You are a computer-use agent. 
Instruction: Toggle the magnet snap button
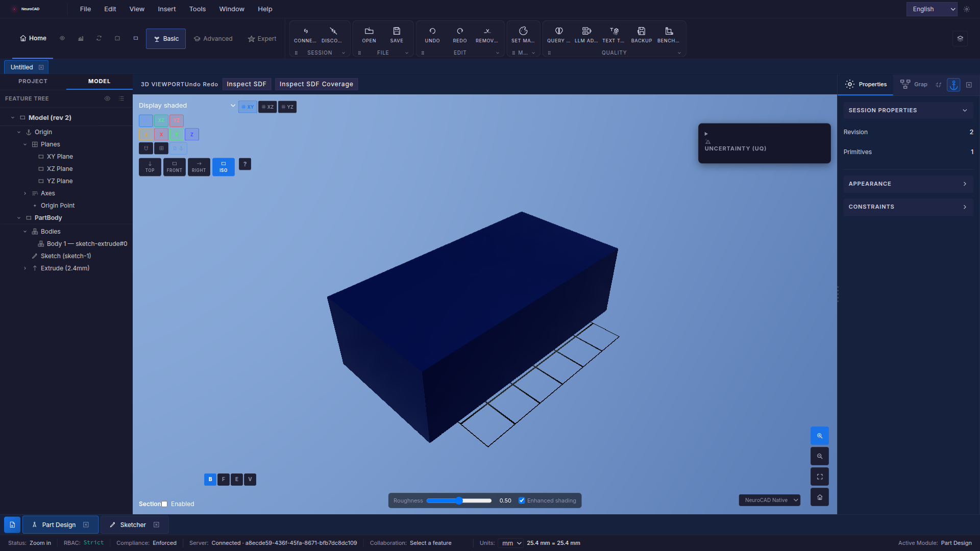click(146, 148)
